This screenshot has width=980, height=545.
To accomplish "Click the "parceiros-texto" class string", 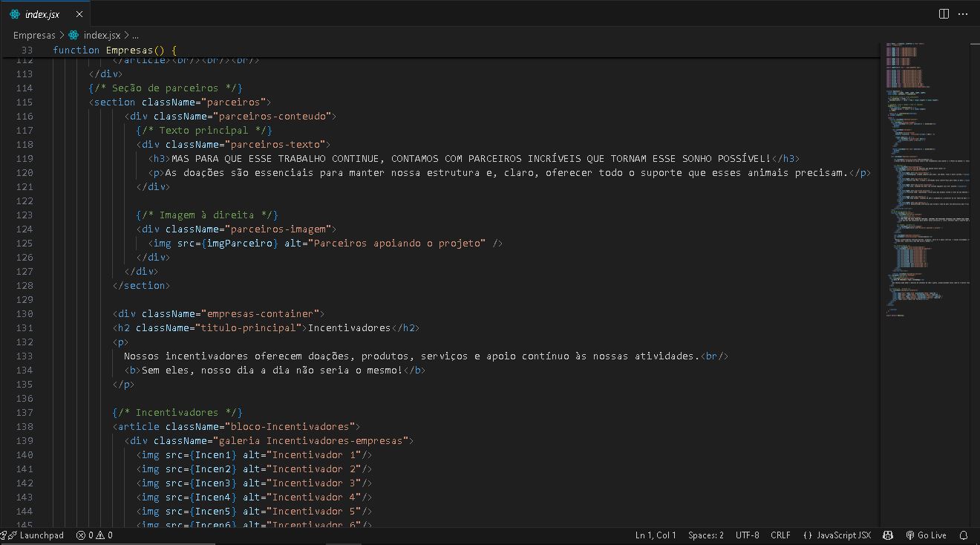I will click(275, 144).
